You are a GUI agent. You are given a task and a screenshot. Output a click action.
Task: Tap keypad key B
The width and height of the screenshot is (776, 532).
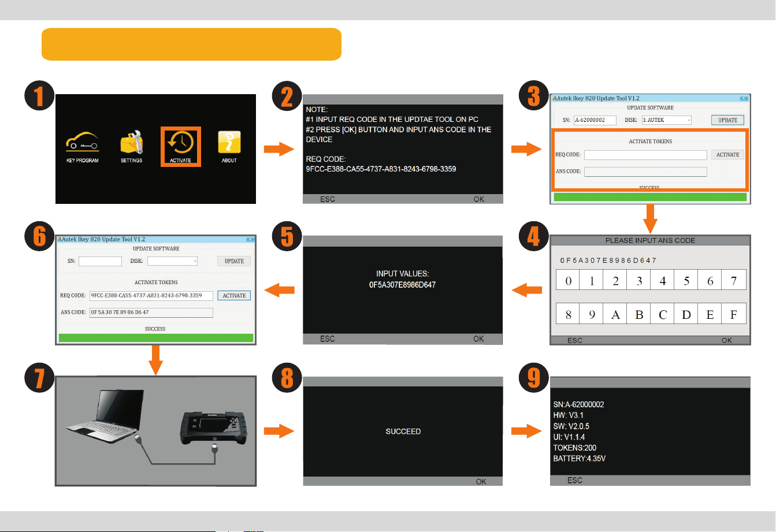coord(639,314)
